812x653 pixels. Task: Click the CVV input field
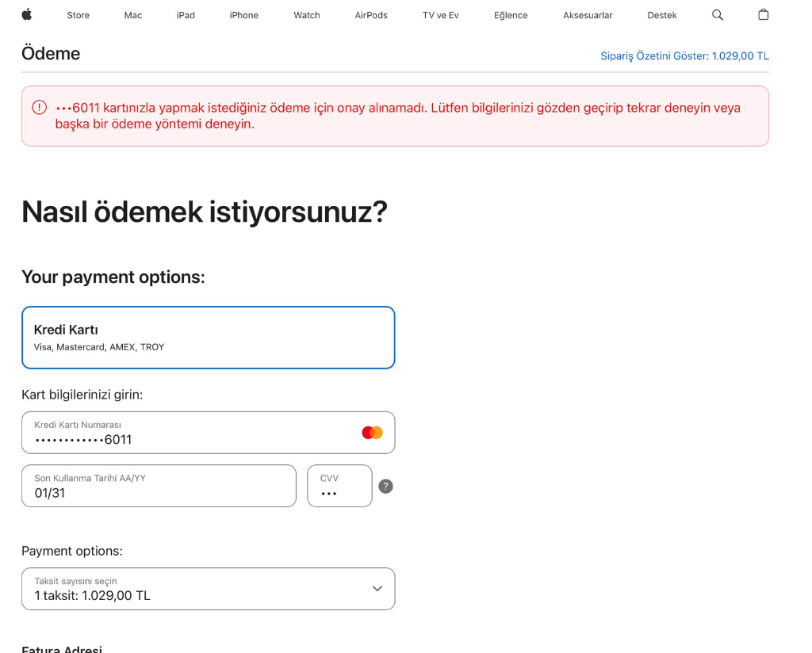339,486
